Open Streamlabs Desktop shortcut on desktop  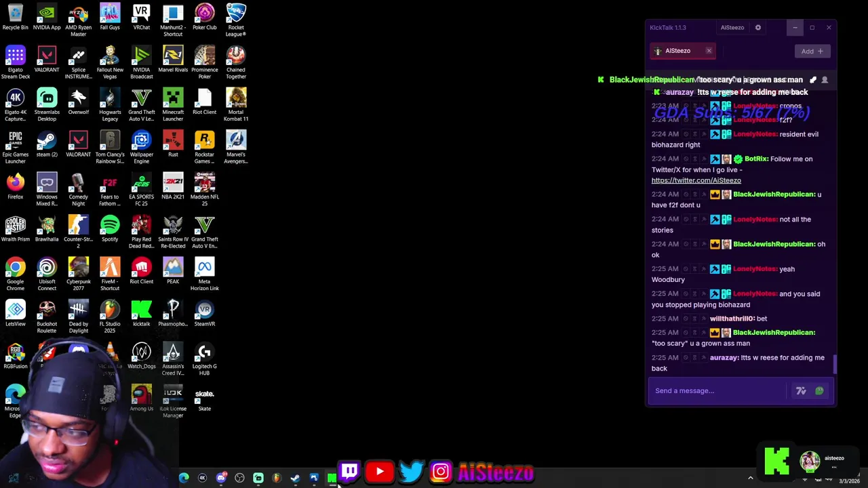pyautogui.click(x=47, y=105)
